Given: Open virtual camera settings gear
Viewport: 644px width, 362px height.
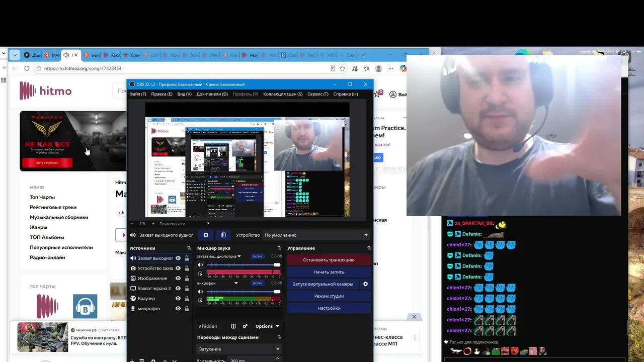Looking at the screenshot, I should pos(366,284).
